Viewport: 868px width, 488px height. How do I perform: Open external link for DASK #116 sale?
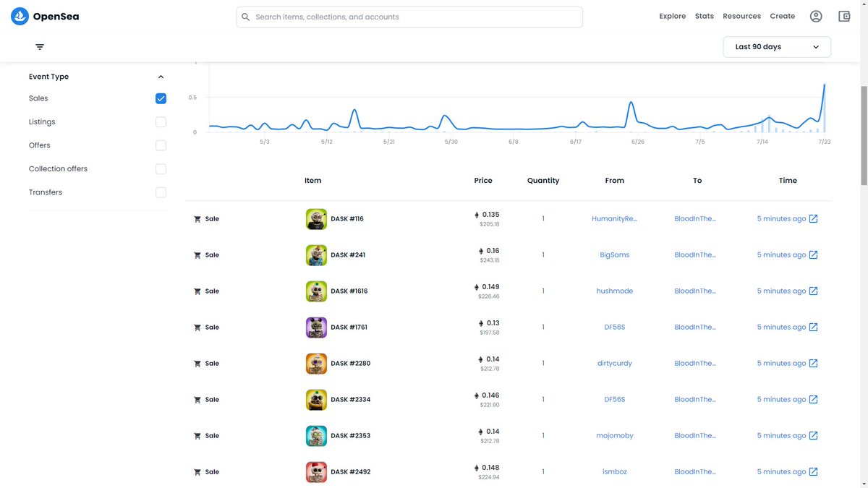point(813,218)
